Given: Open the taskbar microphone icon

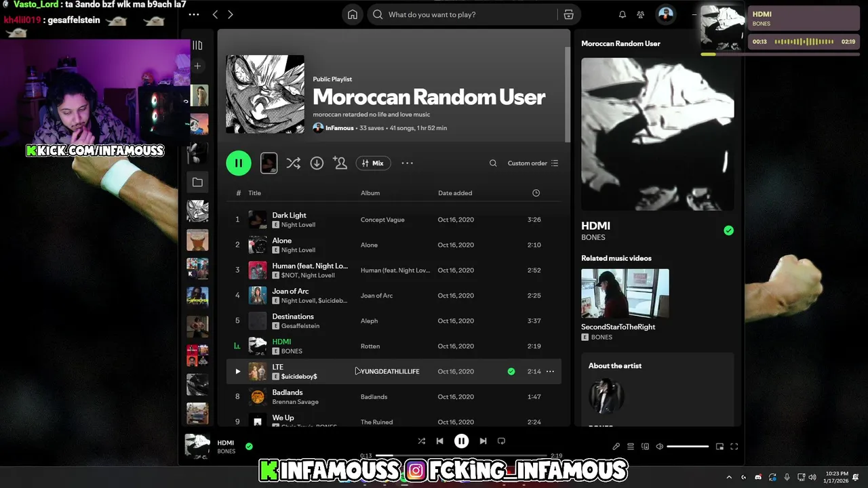Looking at the screenshot, I should pos(787,477).
